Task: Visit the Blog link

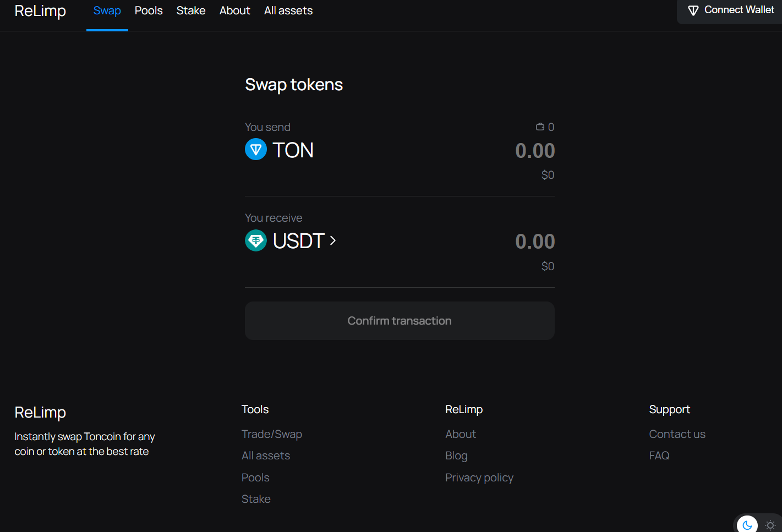Action: 456,456
